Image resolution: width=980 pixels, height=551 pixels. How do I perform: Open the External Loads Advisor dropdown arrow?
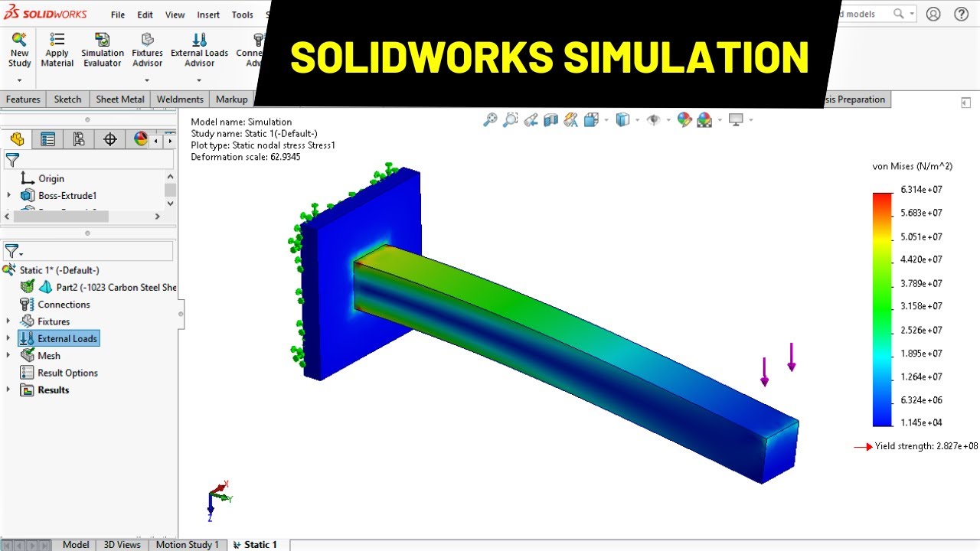[199, 80]
